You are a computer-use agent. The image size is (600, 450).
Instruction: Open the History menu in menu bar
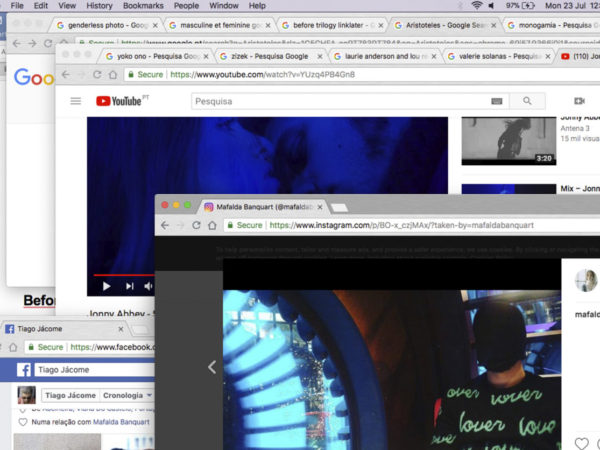click(99, 6)
